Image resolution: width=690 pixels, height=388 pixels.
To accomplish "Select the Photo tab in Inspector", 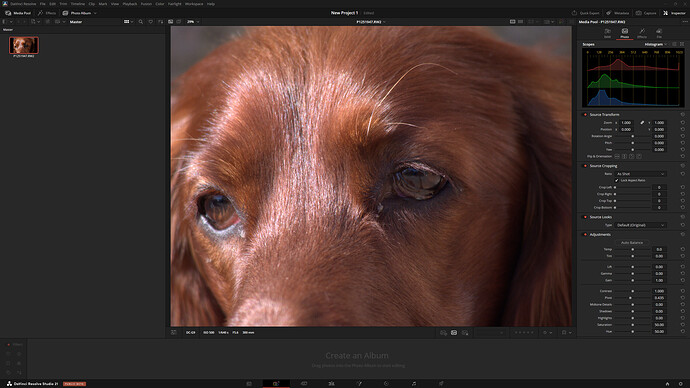I will (x=624, y=33).
